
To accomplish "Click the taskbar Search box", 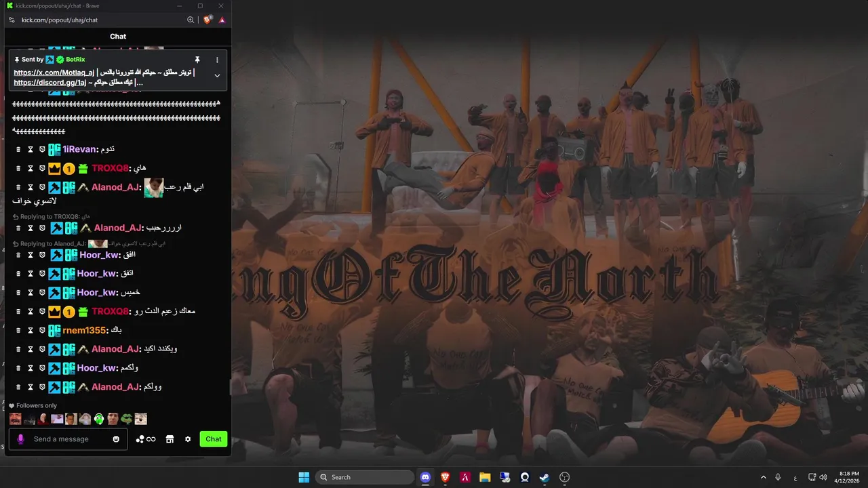I will coord(365,477).
